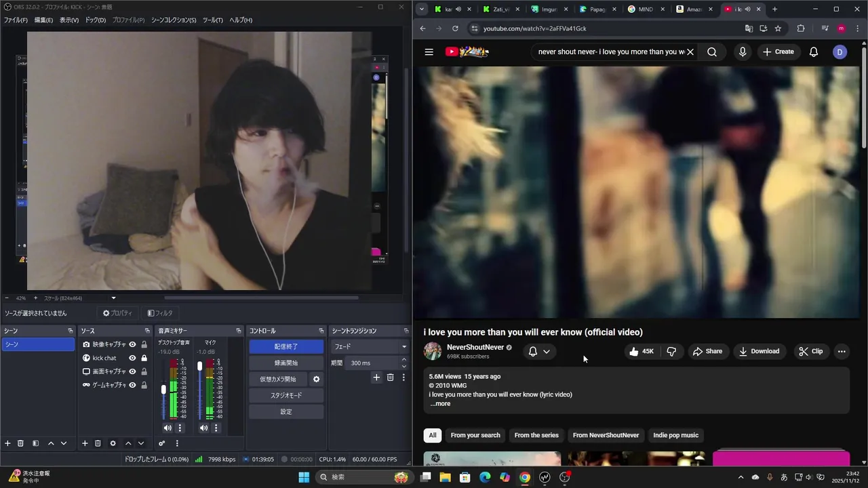
Task: Click the Indie pop music chip
Action: [675, 435]
